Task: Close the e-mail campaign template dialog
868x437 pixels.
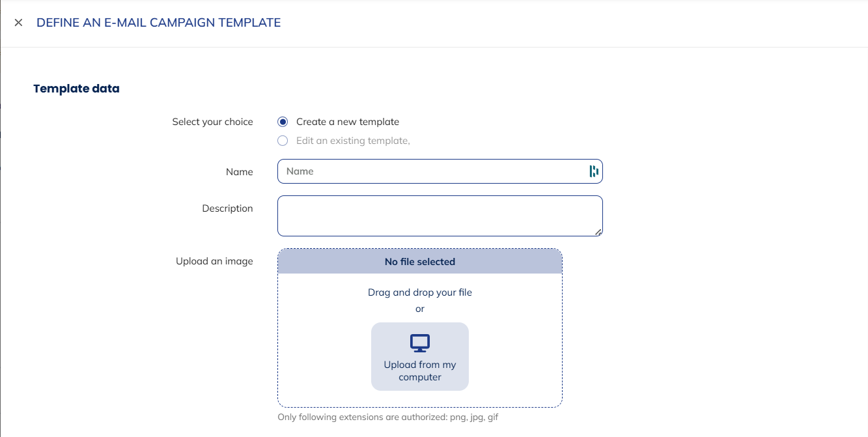Action: (18, 23)
